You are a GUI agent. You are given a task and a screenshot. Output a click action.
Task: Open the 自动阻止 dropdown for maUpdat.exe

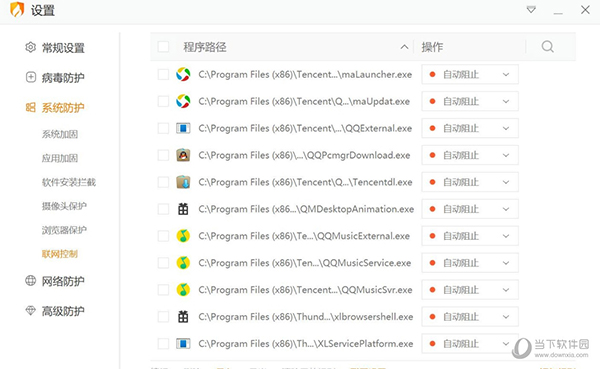(470, 101)
